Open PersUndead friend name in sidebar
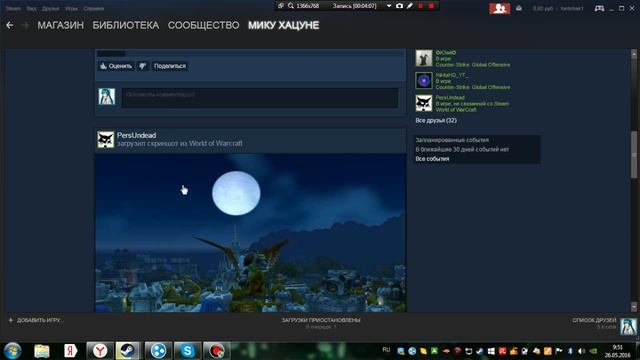Screen dimensions: 640x360 tap(450, 98)
